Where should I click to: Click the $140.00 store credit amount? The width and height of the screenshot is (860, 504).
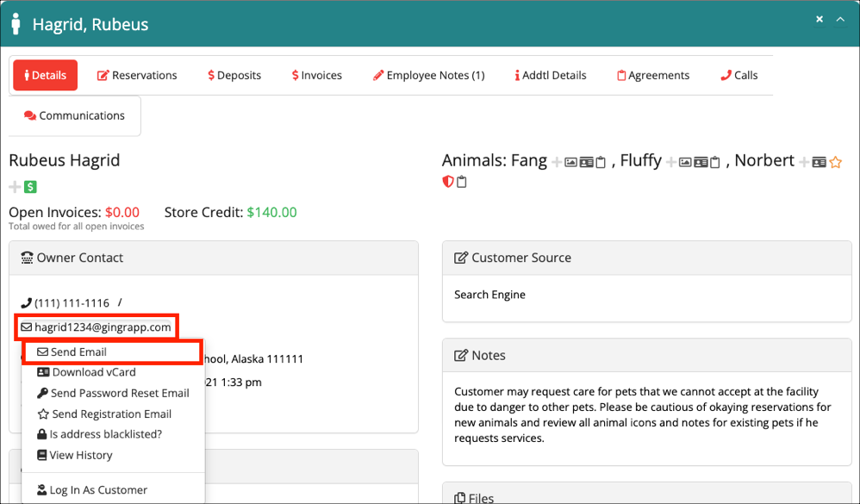coord(271,212)
